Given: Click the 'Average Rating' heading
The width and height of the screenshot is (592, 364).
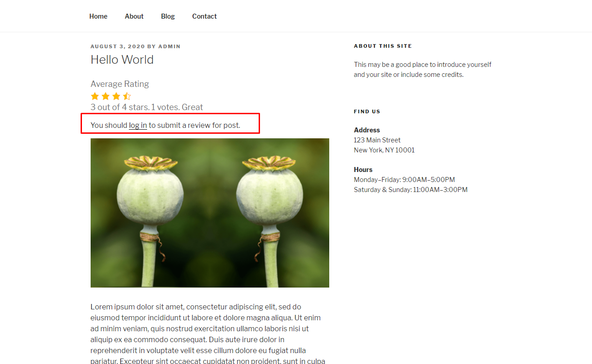Looking at the screenshot, I should (x=120, y=84).
